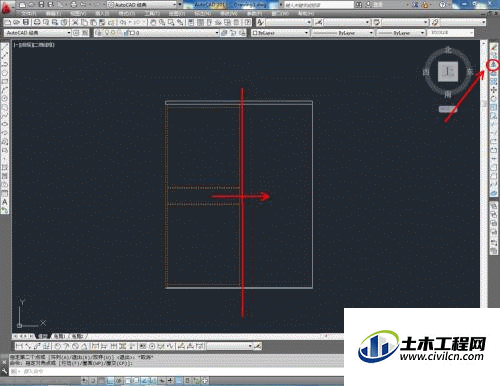Open the multileader style dropdown
This screenshot has height=386, width=500.
click(463, 22)
